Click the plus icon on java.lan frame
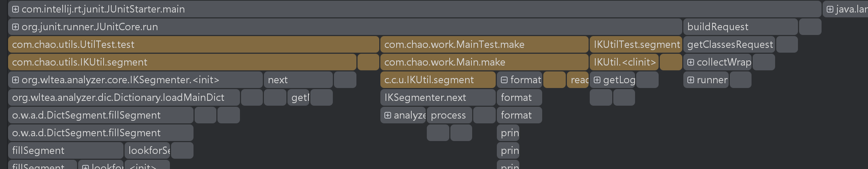The width and height of the screenshot is (868, 169). click(x=830, y=9)
